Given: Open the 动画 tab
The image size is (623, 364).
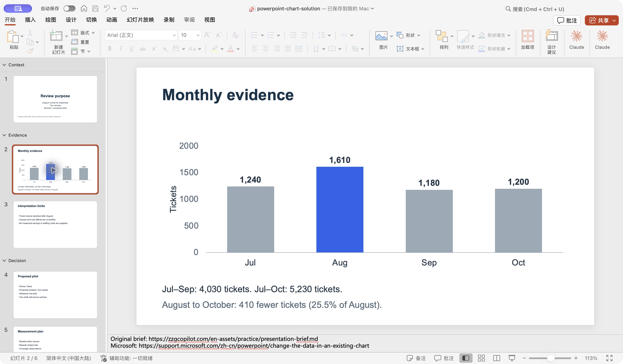Looking at the screenshot, I should (111, 20).
